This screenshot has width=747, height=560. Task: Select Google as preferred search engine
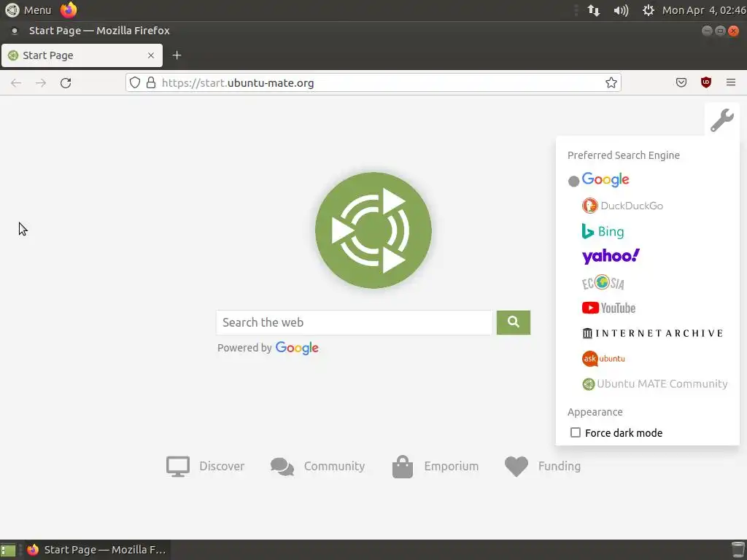pyautogui.click(x=605, y=179)
